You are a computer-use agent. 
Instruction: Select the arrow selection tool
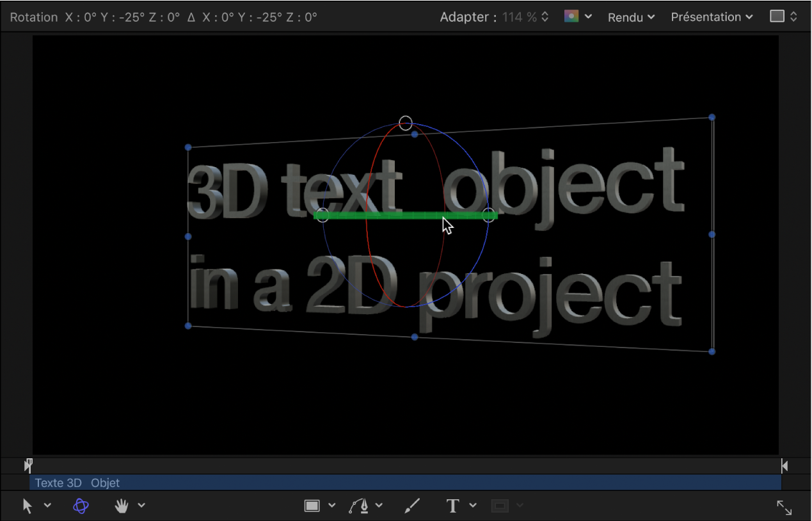click(28, 506)
